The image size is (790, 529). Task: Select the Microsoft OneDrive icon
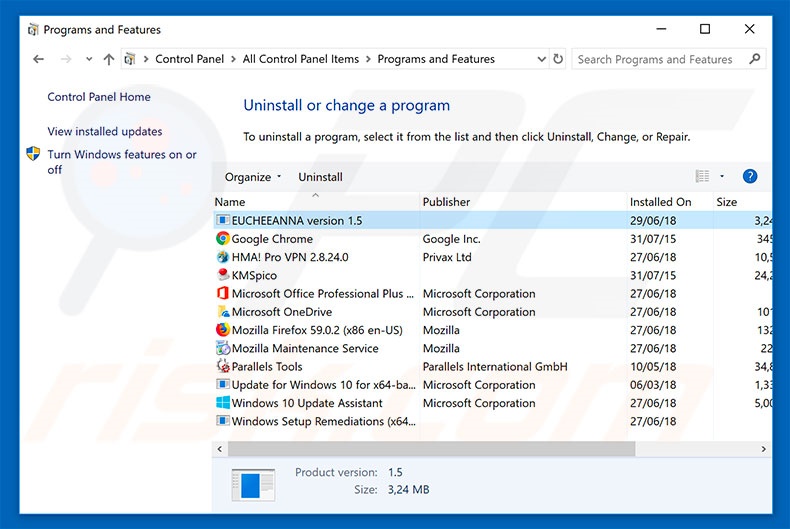pyautogui.click(x=223, y=311)
